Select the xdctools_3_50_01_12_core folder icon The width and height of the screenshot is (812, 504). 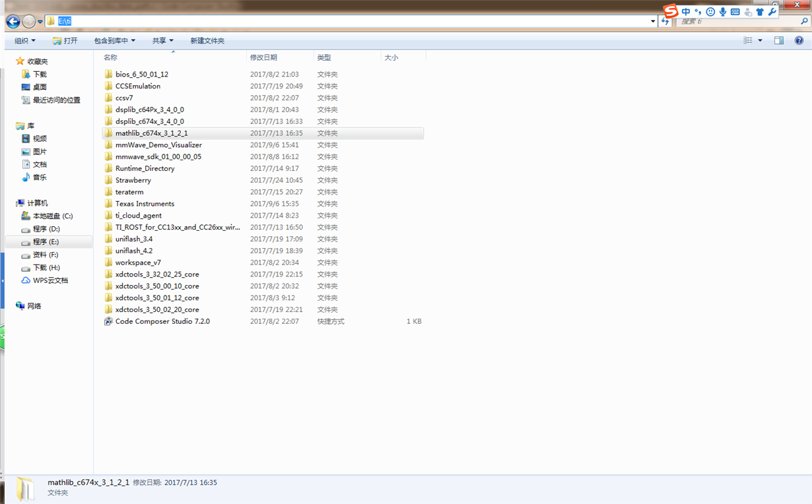tap(109, 298)
